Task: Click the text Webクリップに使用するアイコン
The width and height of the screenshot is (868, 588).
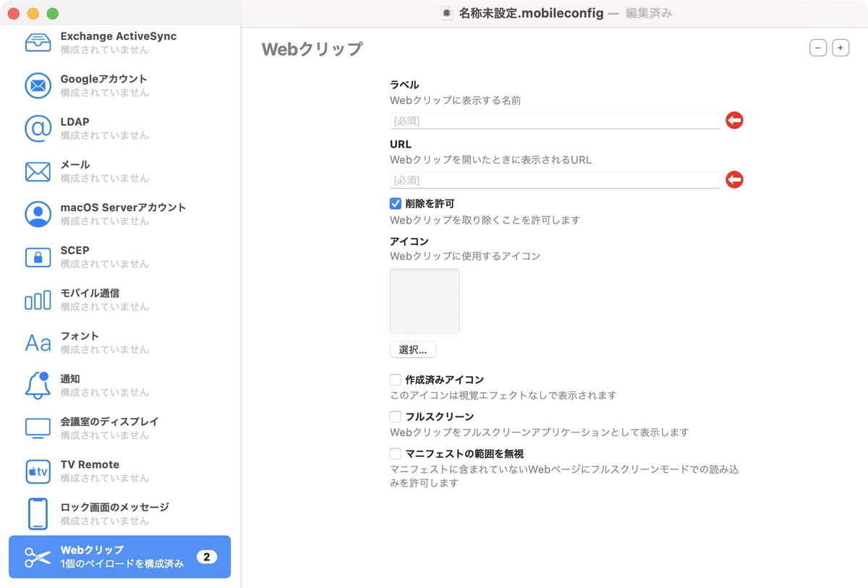Action: tap(465, 256)
